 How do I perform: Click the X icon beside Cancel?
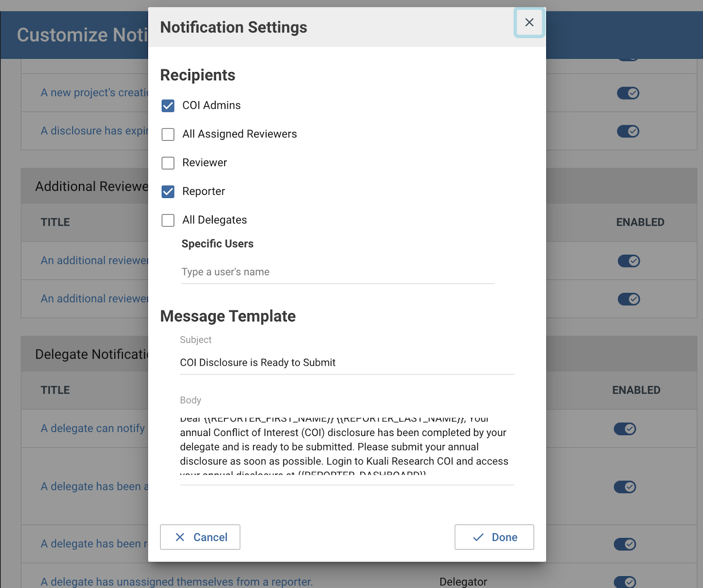[180, 537]
